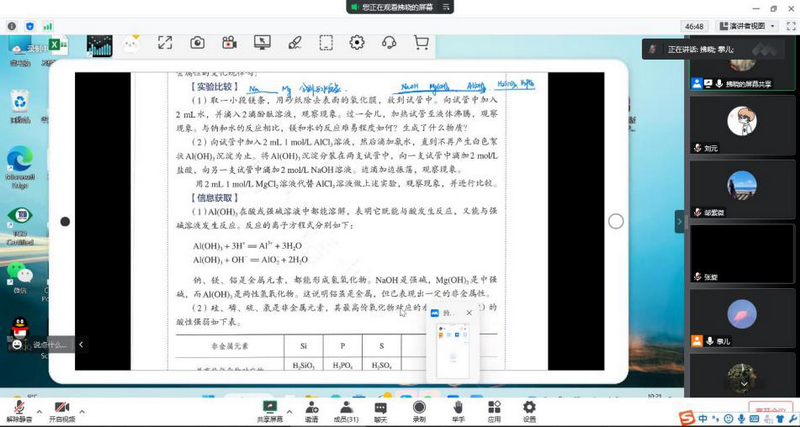Type in the 说点什么 chat box
This screenshot has width=800, height=427.
point(50,345)
